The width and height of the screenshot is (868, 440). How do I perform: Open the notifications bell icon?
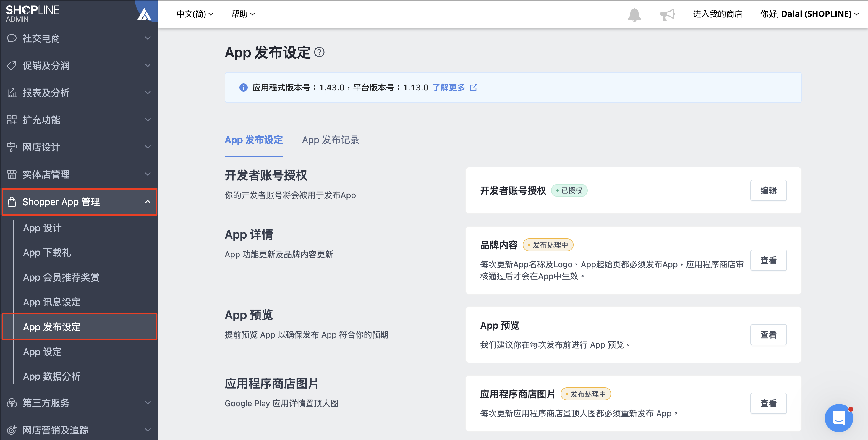click(x=634, y=14)
